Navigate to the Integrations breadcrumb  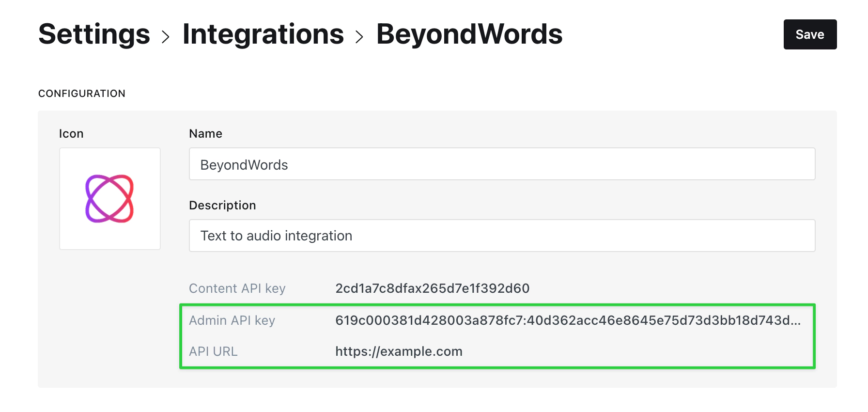click(263, 34)
